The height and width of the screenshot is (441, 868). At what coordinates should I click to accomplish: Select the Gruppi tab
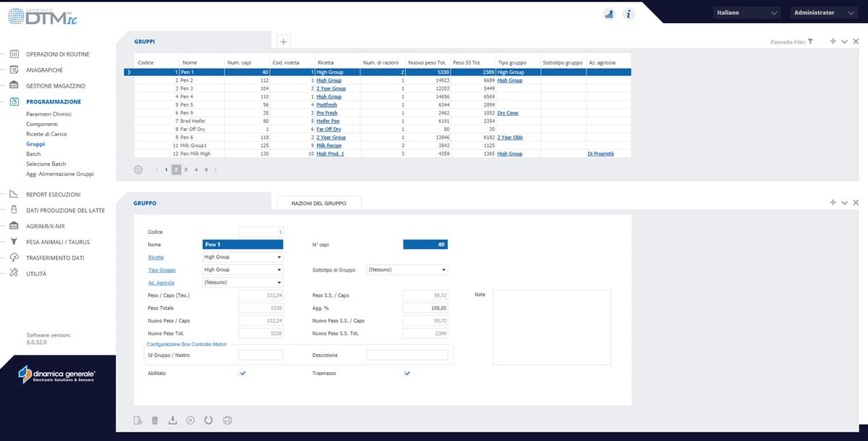tap(145, 42)
